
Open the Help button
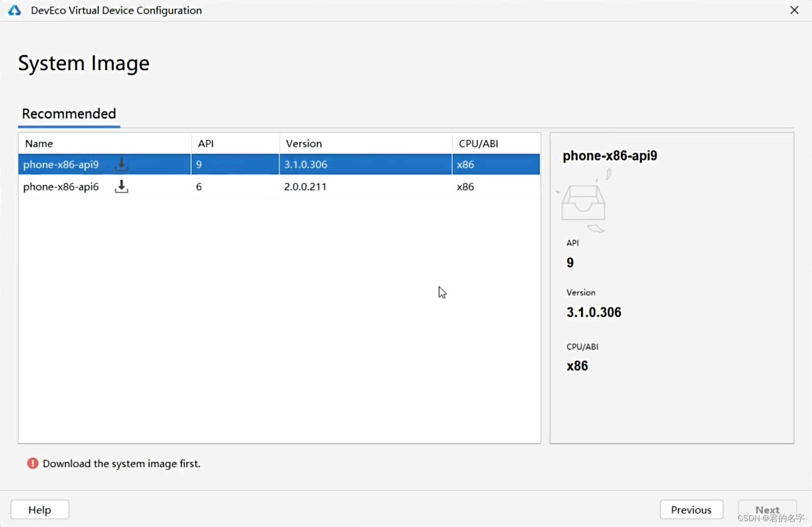click(x=40, y=509)
